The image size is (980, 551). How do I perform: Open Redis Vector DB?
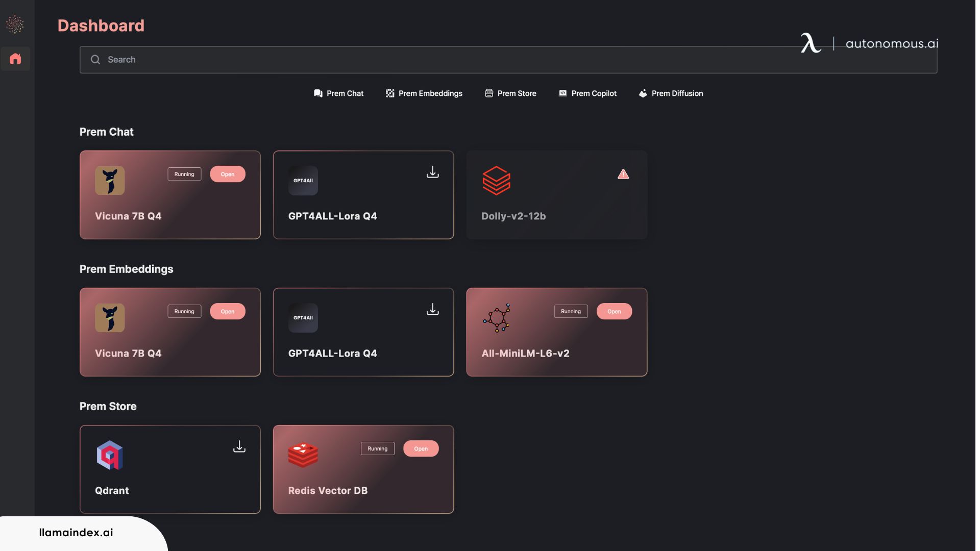(421, 448)
